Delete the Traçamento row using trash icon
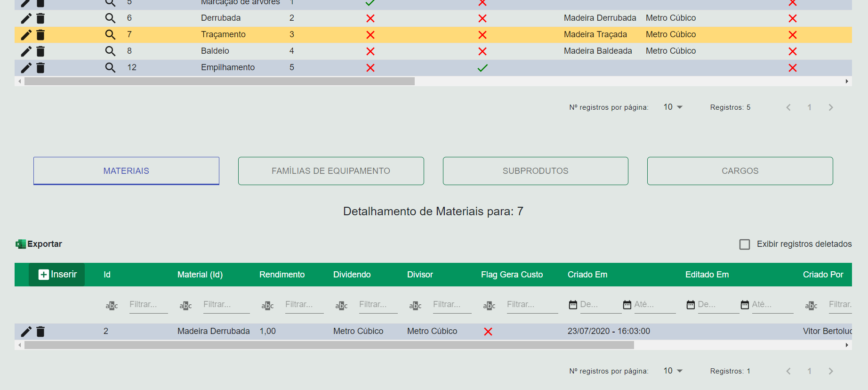868x390 pixels. click(x=40, y=35)
